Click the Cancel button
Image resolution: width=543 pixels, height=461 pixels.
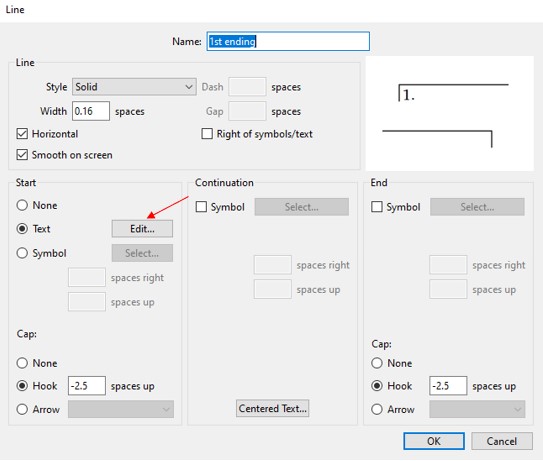point(502,441)
